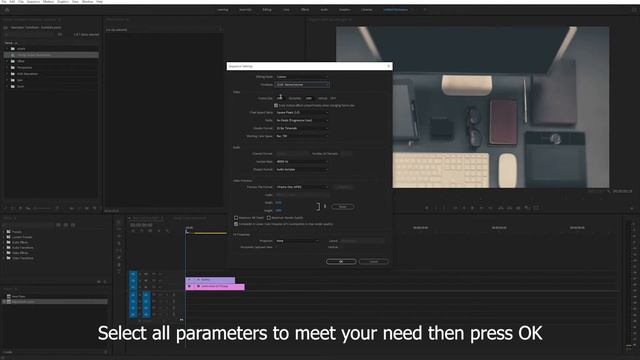640x360 pixels.
Task: Open the audio Sample Rate dropdown
Action: click(x=302, y=162)
